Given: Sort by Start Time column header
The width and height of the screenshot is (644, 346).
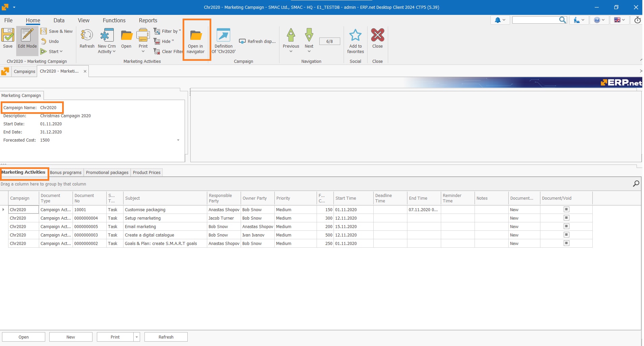Looking at the screenshot, I should [353, 198].
